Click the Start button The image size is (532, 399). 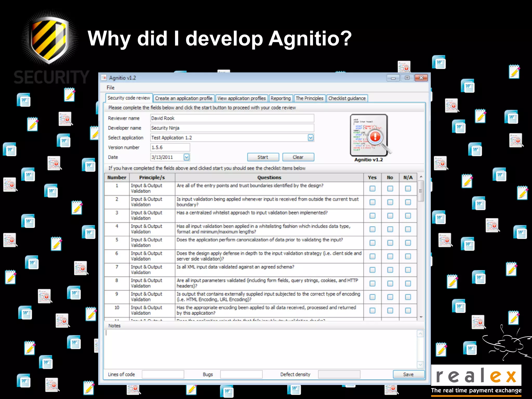[x=263, y=157]
